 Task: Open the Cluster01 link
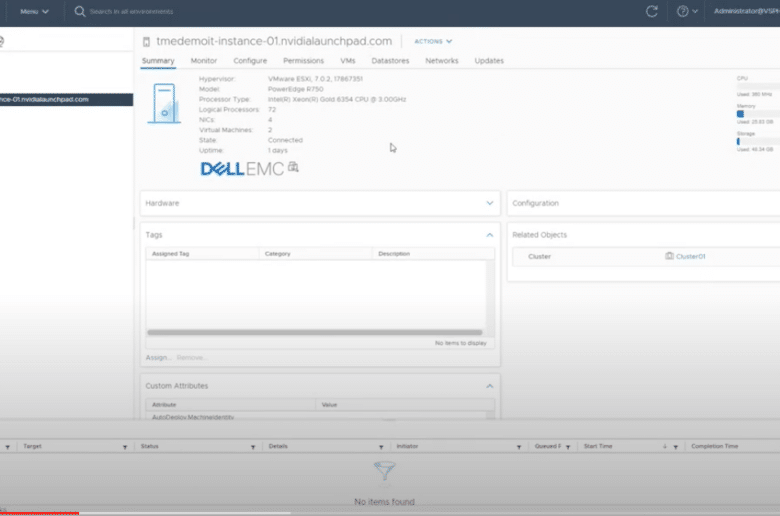[x=690, y=257]
